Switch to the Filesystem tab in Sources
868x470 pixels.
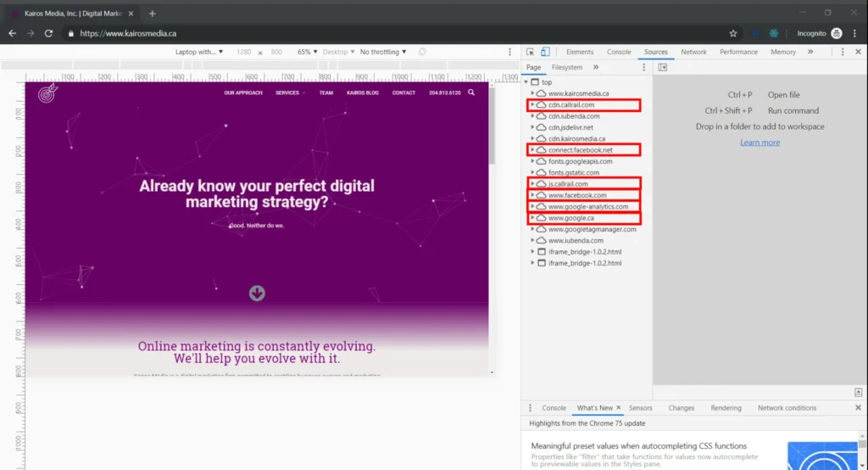[x=567, y=67]
